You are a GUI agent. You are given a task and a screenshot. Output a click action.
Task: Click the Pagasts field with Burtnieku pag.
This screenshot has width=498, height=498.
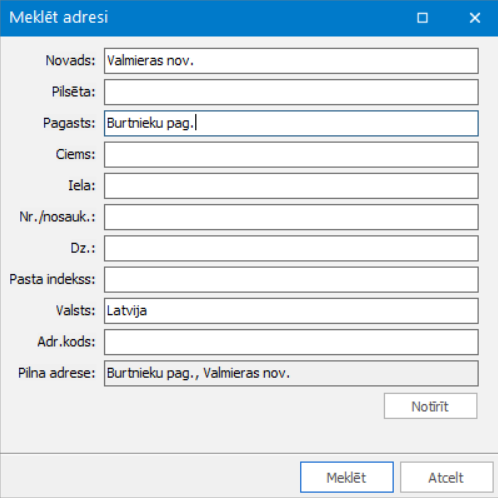pyautogui.click(x=291, y=123)
